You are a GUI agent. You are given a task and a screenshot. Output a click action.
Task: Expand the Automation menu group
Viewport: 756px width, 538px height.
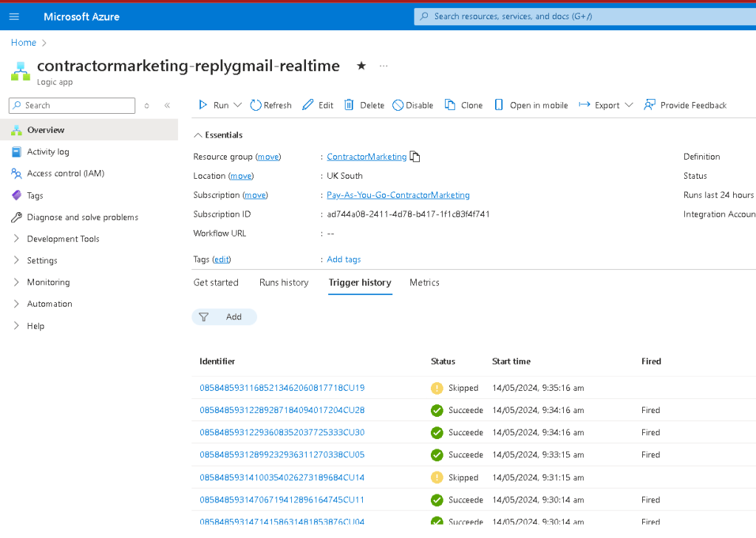tap(16, 304)
